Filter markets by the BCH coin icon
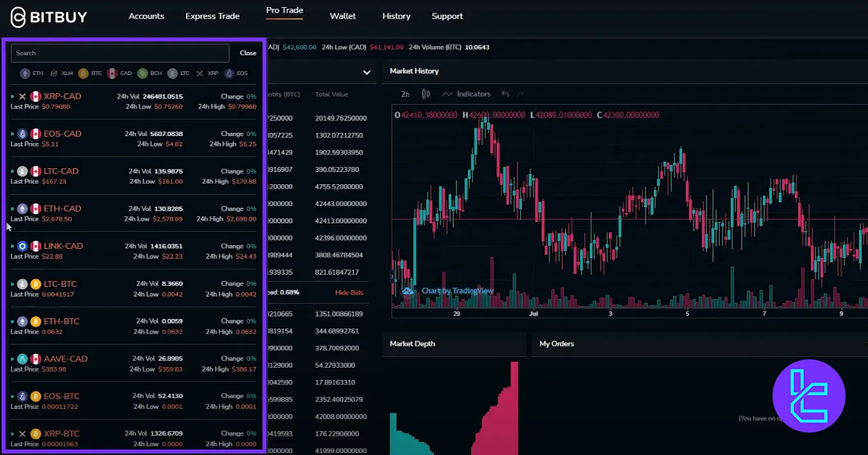The image size is (868, 455). click(142, 73)
